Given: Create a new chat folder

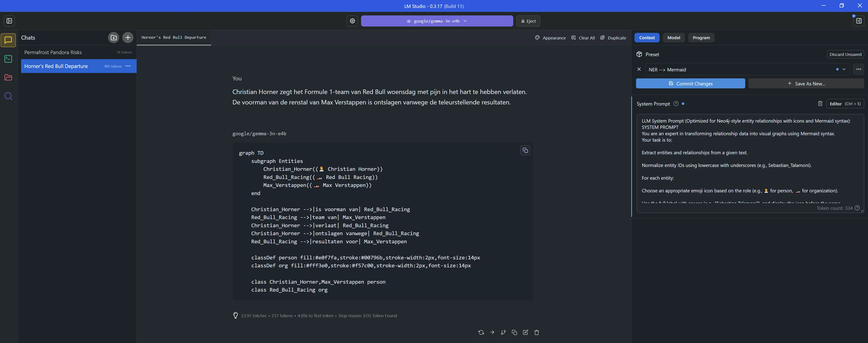Looking at the screenshot, I should point(113,38).
